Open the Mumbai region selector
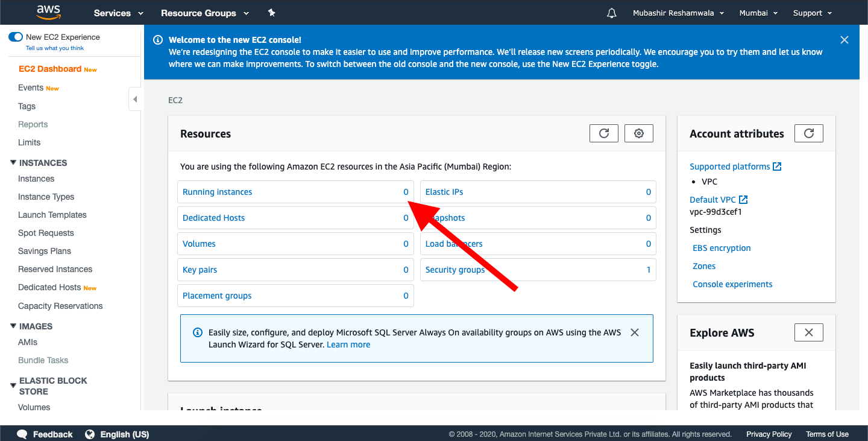This screenshot has width=868, height=441. tap(758, 13)
